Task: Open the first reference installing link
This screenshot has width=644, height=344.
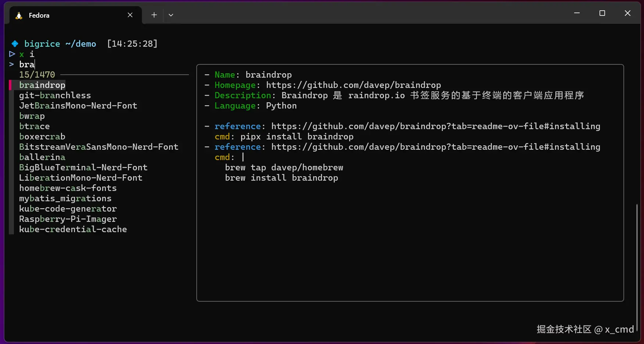Action: 436,126
